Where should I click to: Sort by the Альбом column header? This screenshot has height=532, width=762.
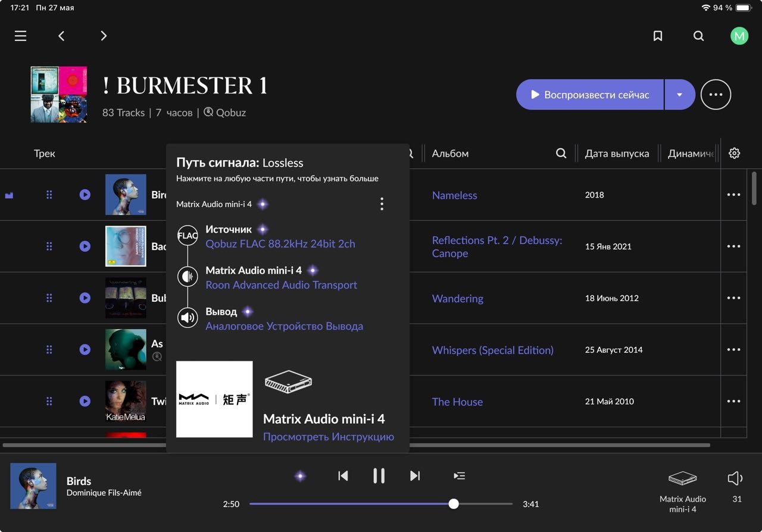pos(451,154)
